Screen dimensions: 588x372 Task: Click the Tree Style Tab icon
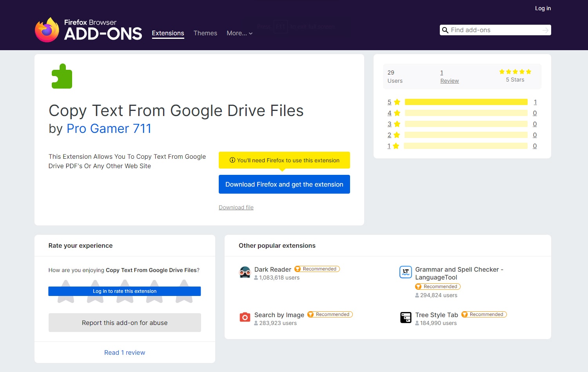coord(406,318)
